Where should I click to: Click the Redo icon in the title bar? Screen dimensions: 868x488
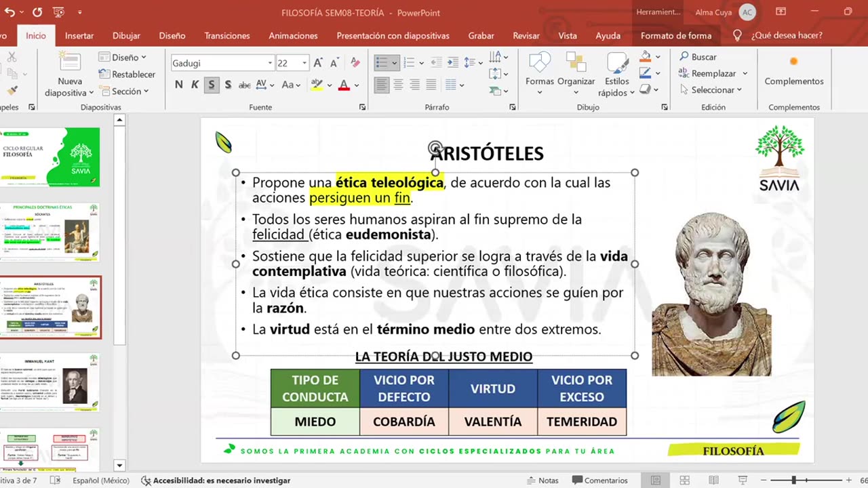tap(37, 12)
